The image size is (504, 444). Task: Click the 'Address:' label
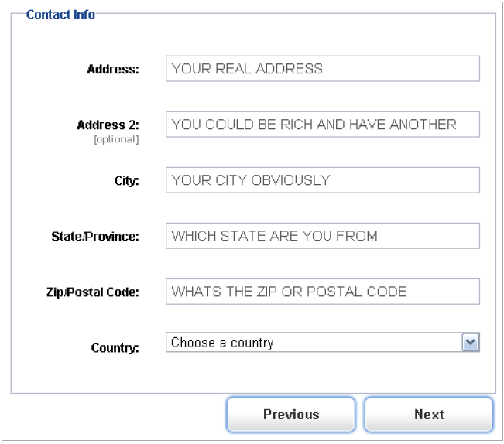tap(113, 70)
